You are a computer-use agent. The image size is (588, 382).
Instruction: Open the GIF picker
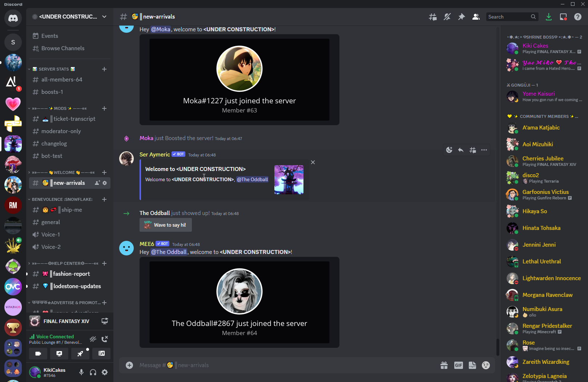tap(459, 365)
